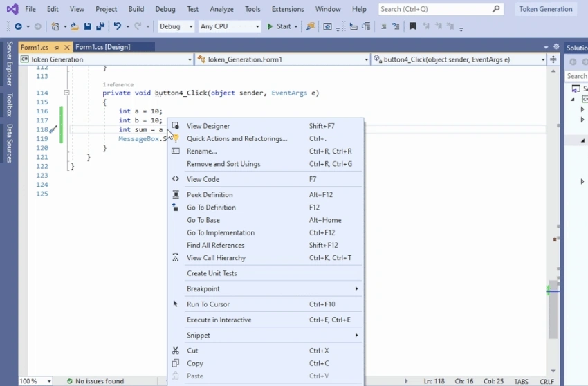The width and height of the screenshot is (588, 386).
Task: Click the previous bookmark icon
Action: [x=426, y=26]
